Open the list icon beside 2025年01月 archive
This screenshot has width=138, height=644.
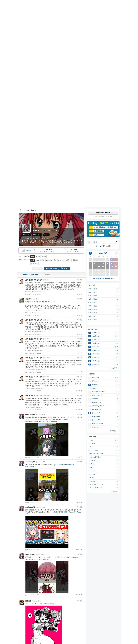(x=90, y=336)
